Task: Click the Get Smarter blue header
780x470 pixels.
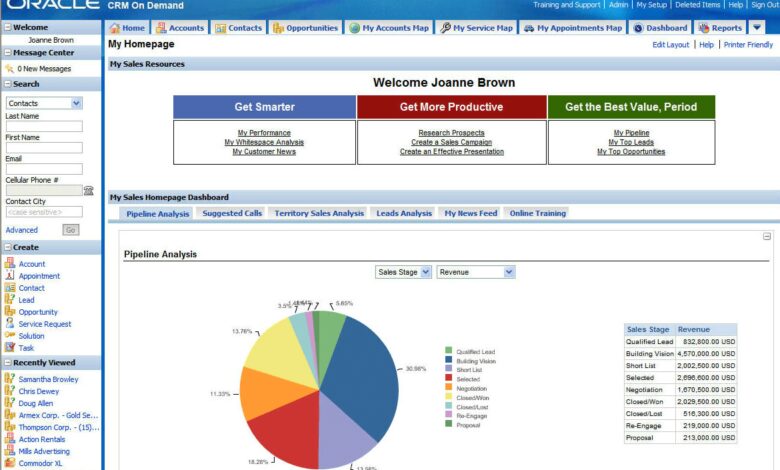Action: [265, 107]
